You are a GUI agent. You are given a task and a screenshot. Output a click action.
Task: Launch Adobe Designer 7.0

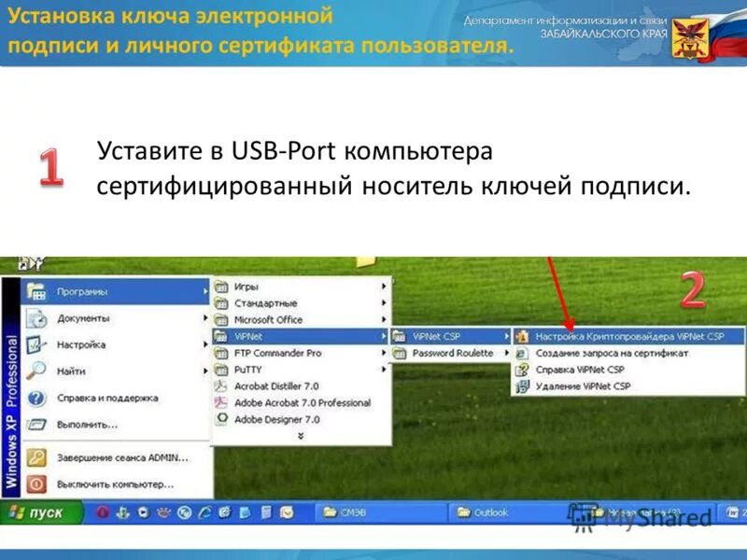[x=301, y=420]
